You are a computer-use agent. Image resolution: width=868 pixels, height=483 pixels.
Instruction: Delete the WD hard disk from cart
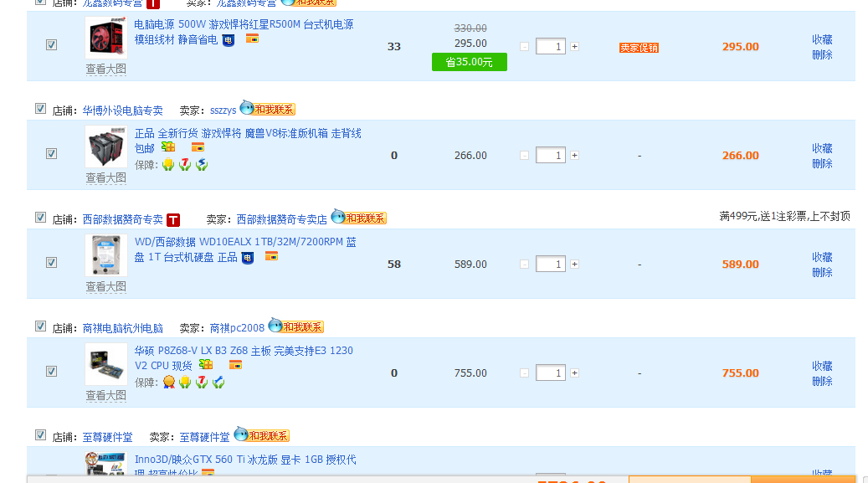coord(822,272)
